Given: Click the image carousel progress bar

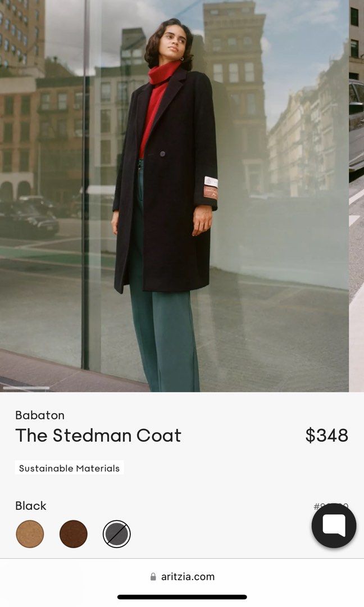Looking at the screenshot, I should coord(26,387).
